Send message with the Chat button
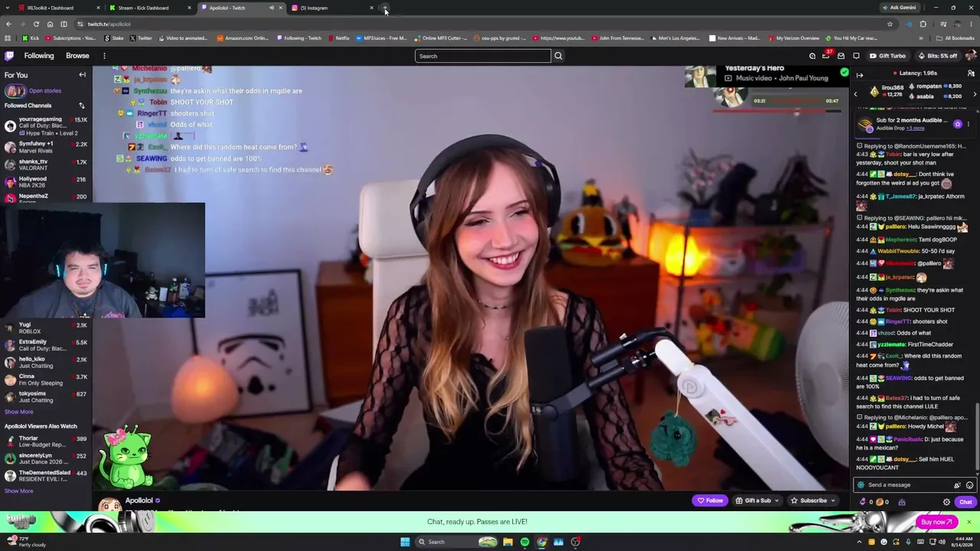Image resolution: width=980 pixels, height=551 pixels. click(965, 502)
